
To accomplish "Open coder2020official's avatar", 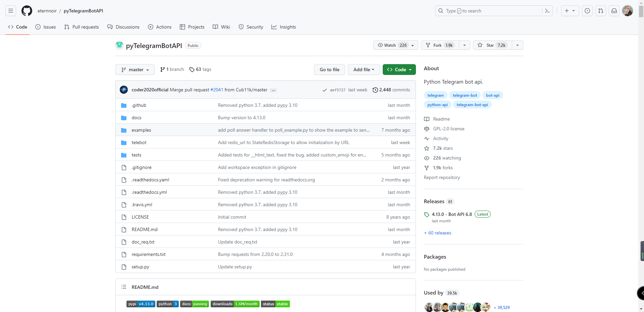I will pos(124,90).
